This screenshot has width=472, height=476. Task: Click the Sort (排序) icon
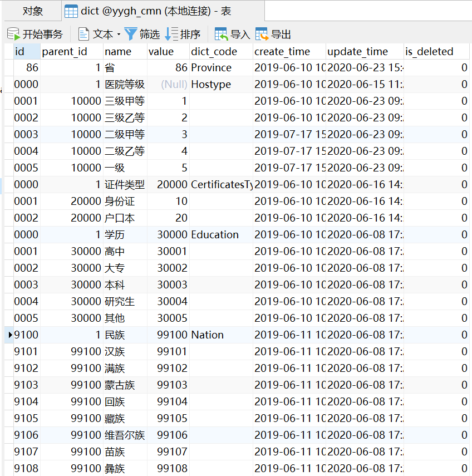click(171, 34)
